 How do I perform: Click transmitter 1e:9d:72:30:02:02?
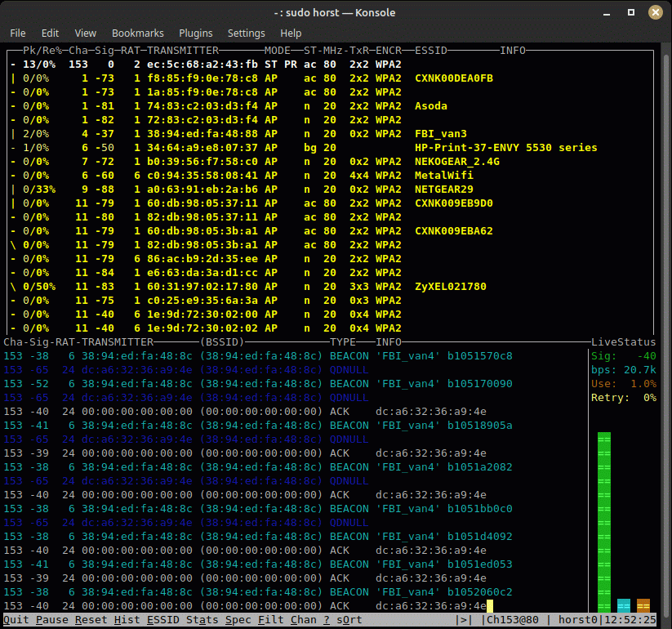pyautogui.click(x=202, y=328)
